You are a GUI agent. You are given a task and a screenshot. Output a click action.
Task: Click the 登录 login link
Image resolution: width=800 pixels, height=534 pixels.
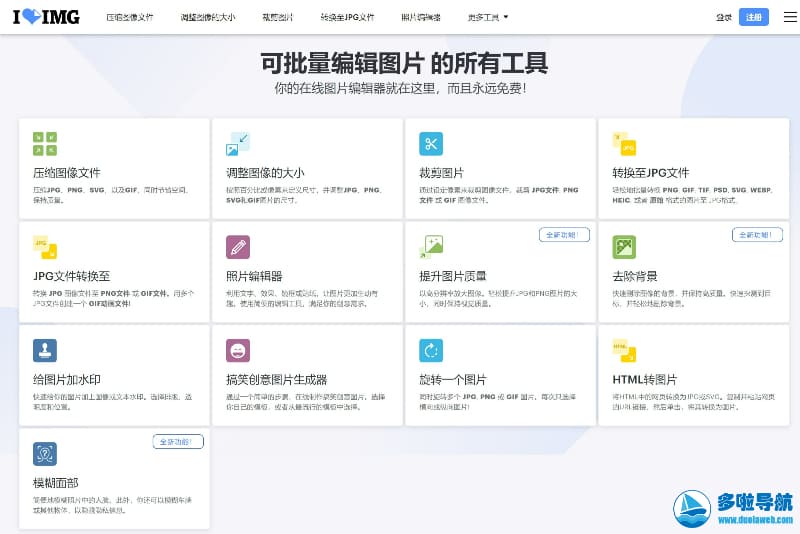click(723, 17)
